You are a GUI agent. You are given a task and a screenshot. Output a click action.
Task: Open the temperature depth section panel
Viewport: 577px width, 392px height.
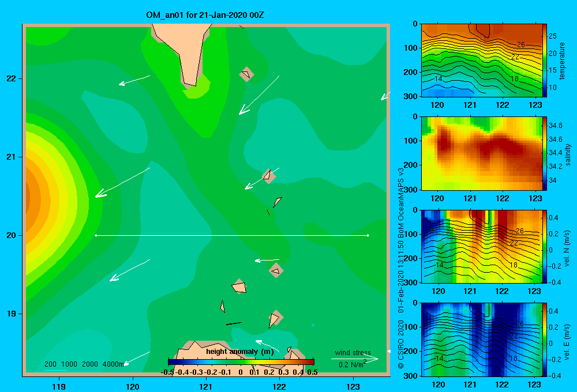click(482, 61)
